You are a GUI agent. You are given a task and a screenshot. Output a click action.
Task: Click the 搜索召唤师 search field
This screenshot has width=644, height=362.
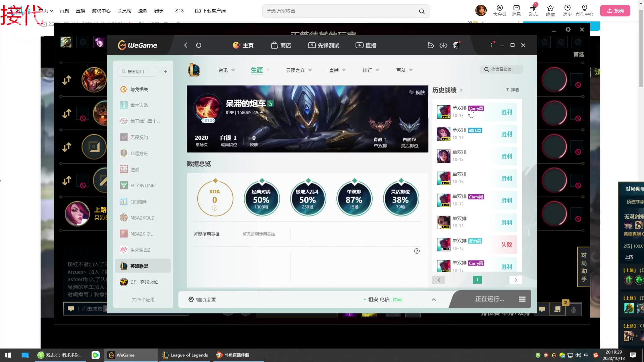501,69
